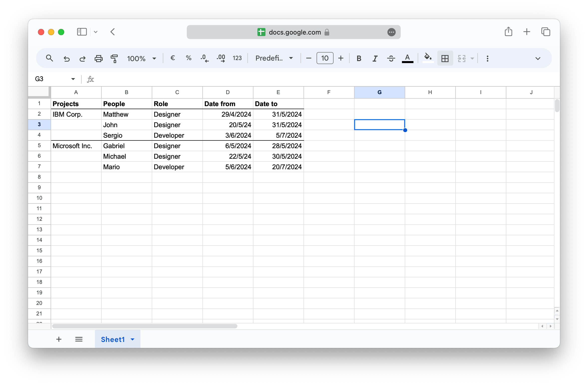Open the text color picker
Viewport: 588px width, 385px height.
pos(407,58)
